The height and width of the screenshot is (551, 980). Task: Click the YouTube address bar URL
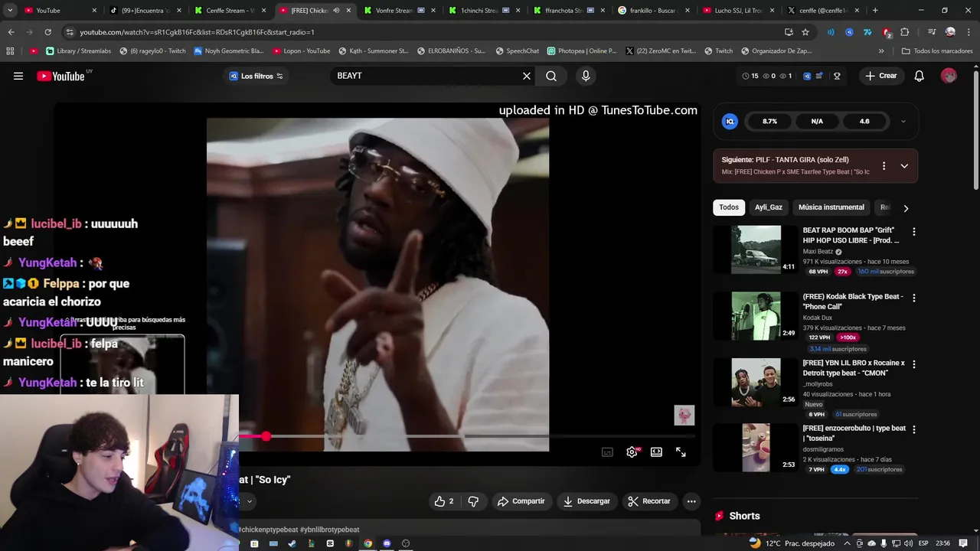coord(197,32)
